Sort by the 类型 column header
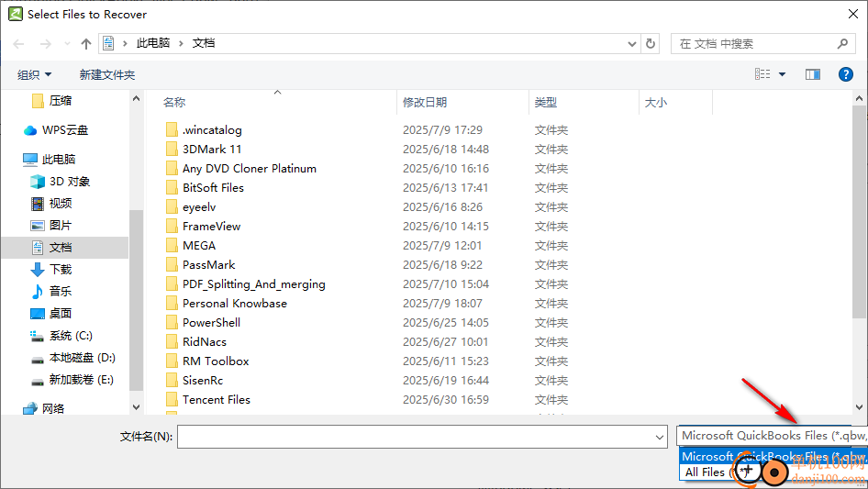Screen dimensions: 868x489 click(546, 103)
